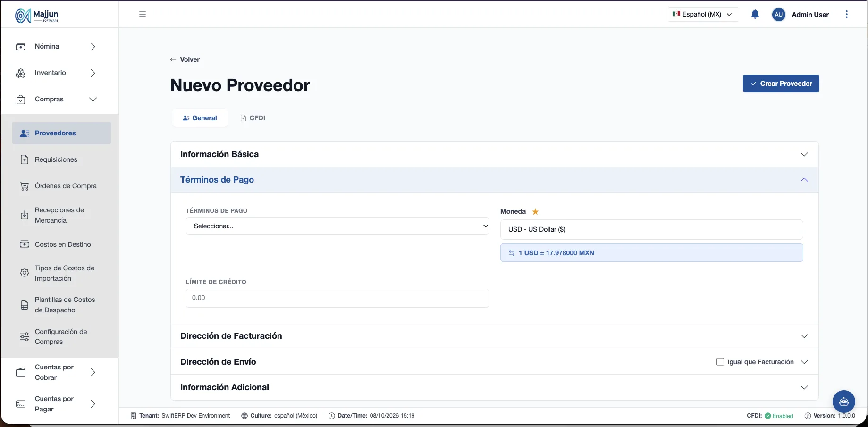Image resolution: width=868 pixels, height=427 pixels.
Task: Switch to the CFDI tab
Action: point(253,118)
